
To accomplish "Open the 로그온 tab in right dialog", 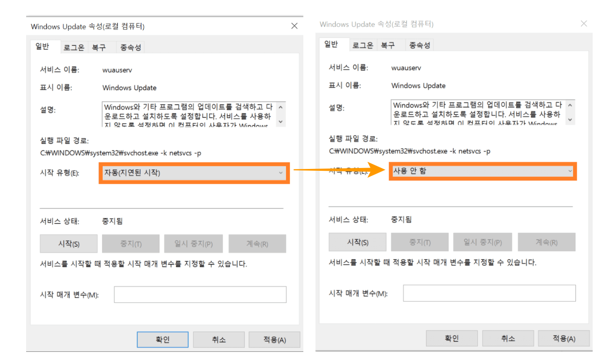I will pyautogui.click(x=362, y=44).
